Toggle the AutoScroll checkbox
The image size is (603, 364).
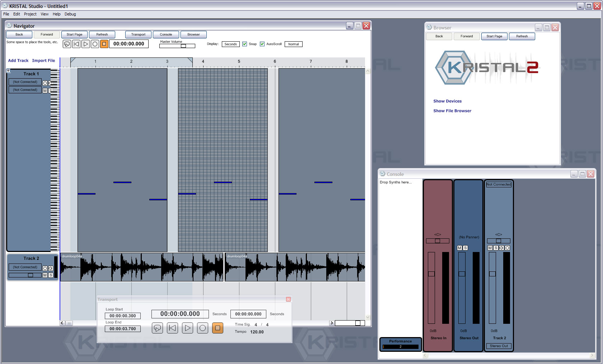[262, 44]
